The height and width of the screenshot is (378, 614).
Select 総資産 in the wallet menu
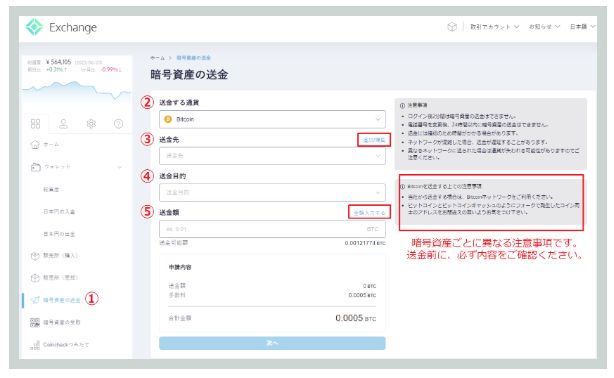tap(51, 190)
